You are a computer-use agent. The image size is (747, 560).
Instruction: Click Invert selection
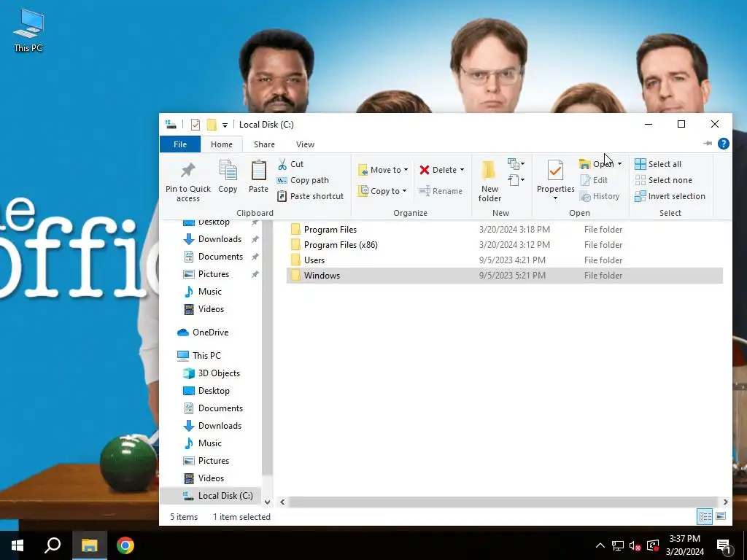click(x=670, y=196)
